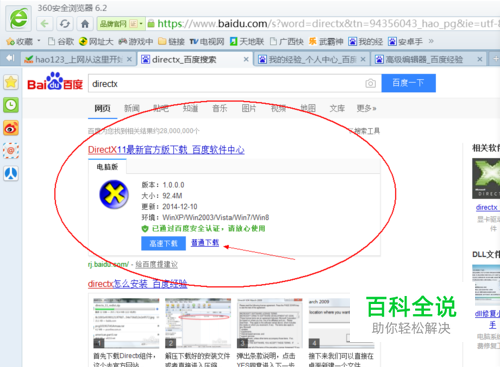Click the 收藏 favorites star in bookmarks bar
This screenshot has width=500, height=367.
(x=19, y=41)
